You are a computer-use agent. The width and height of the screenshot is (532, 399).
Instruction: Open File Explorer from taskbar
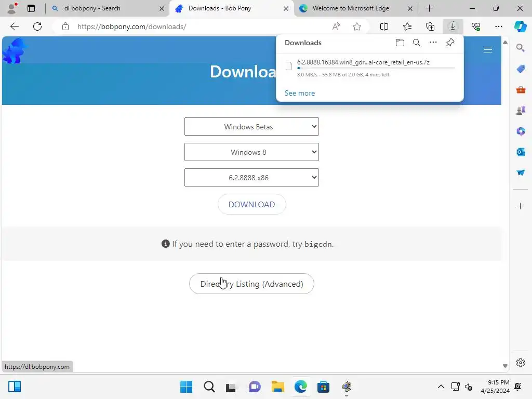pyautogui.click(x=277, y=387)
